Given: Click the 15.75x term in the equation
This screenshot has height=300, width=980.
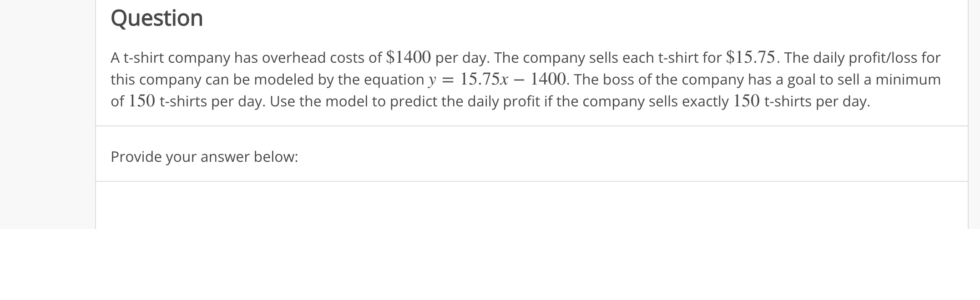Looking at the screenshot, I should click(x=484, y=80).
